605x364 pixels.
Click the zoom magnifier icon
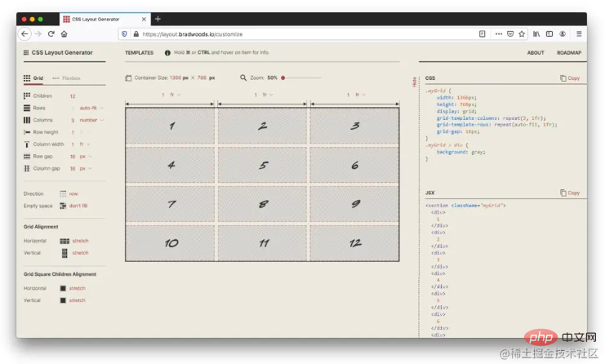point(243,78)
